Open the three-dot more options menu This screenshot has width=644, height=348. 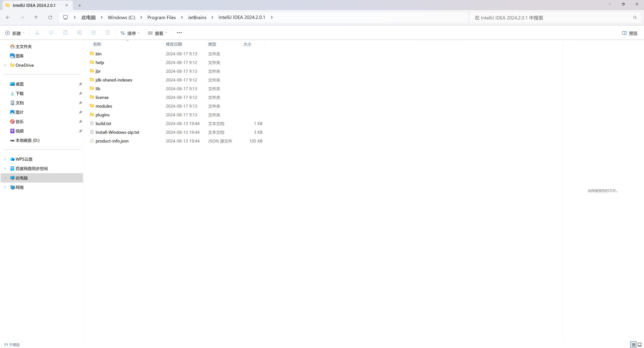179,33
